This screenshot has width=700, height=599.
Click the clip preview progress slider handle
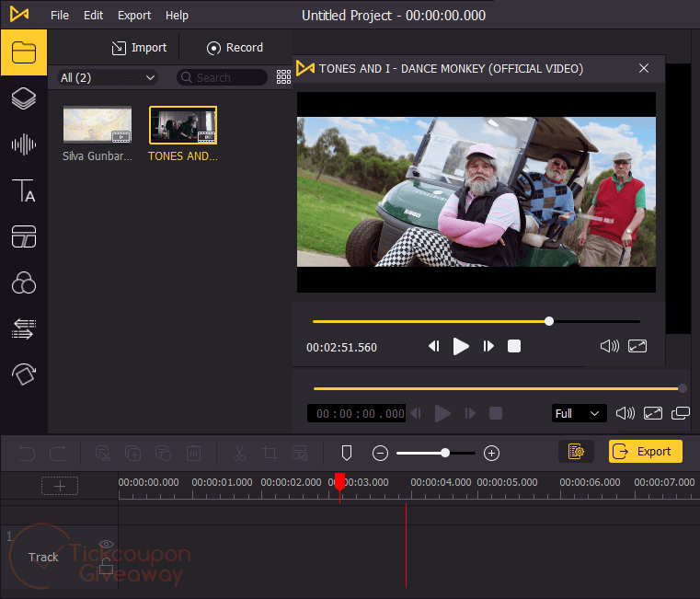click(549, 321)
